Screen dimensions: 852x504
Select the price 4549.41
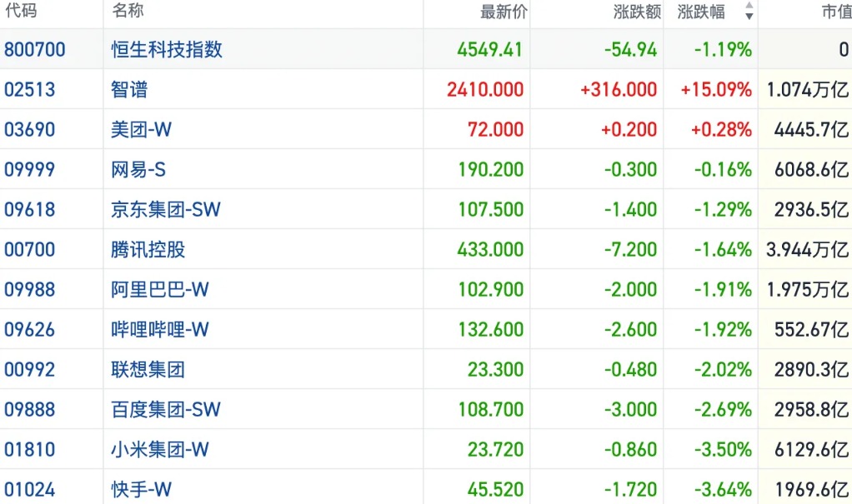click(489, 49)
